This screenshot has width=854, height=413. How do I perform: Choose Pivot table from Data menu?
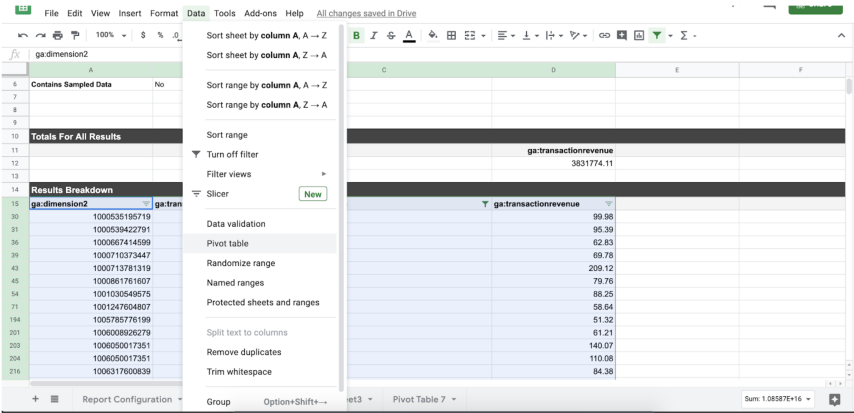(x=227, y=243)
